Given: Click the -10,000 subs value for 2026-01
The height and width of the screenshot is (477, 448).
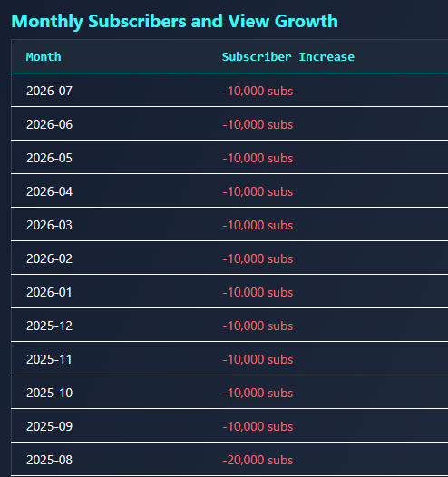Looking at the screenshot, I should pyautogui.click(x=258, y=292).
